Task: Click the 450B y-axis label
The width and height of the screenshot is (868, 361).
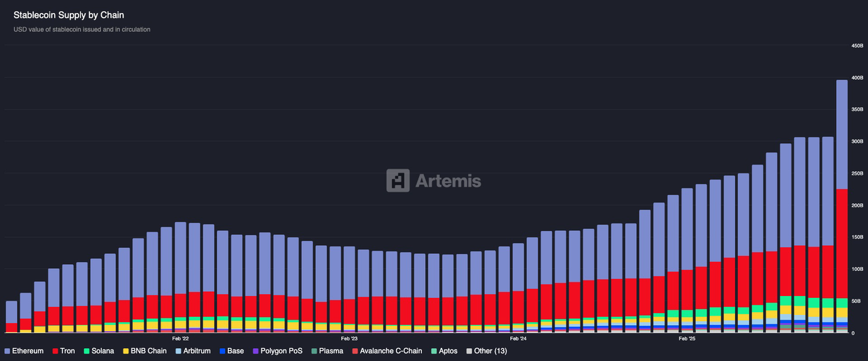Action: coord(857,45)
